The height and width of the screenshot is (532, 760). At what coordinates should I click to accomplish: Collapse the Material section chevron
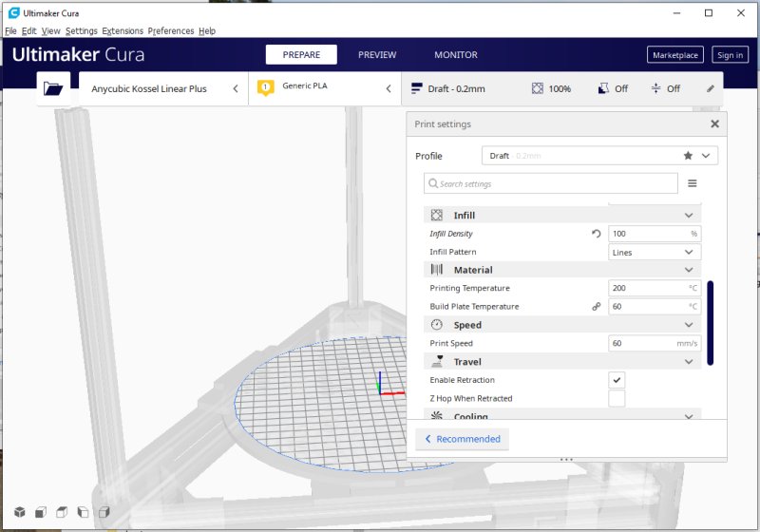tap(689, 270)
